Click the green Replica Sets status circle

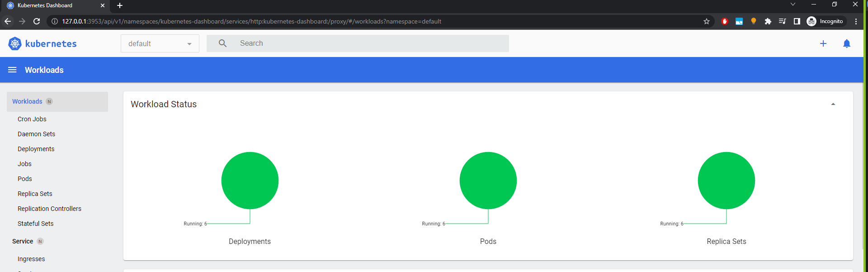(726, 181)
